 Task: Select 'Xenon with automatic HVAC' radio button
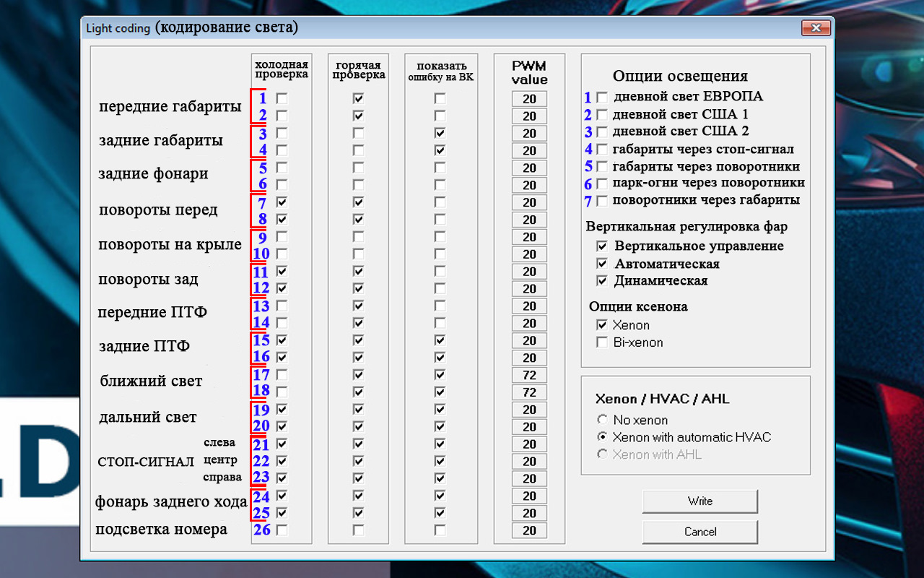click(x=602, y=437)
